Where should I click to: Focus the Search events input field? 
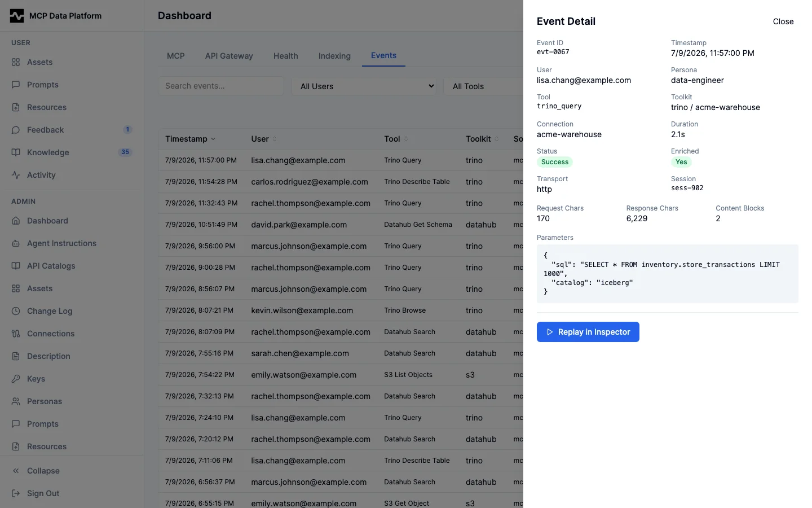pyautogui.click(x=221, y=86)
